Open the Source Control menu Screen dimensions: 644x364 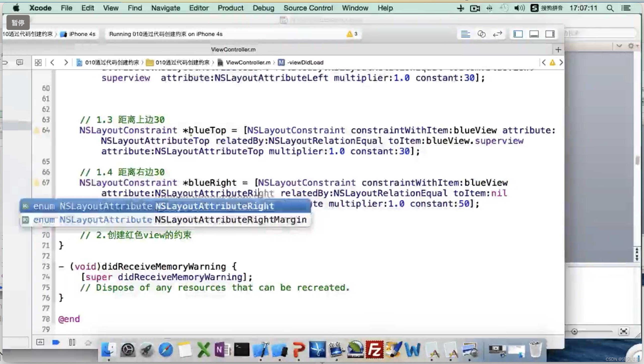pos(308,7)
